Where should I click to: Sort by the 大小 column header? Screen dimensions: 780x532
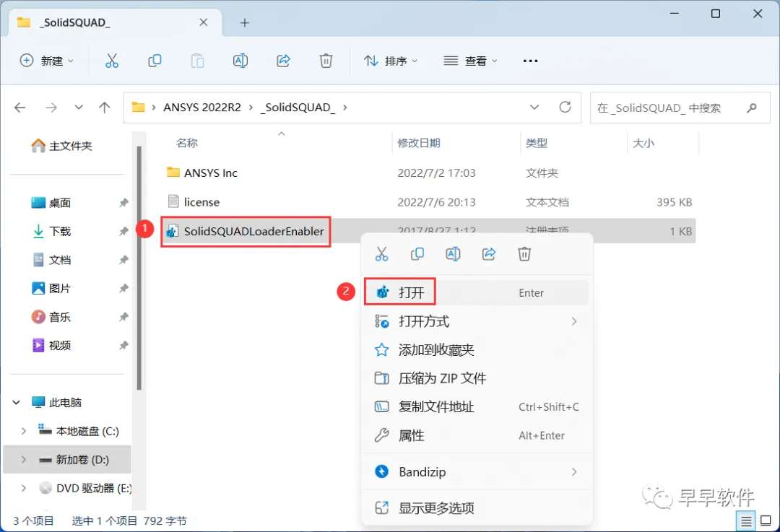tap(643, 143)
